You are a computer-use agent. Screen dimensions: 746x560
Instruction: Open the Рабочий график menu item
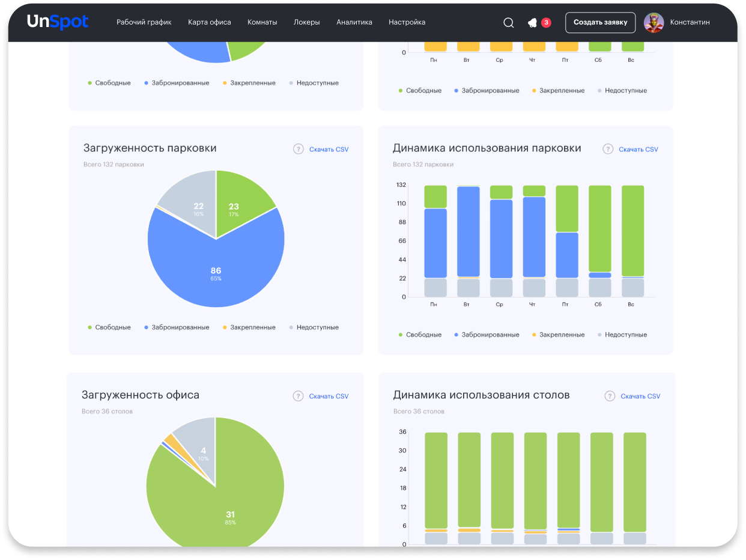[x=144, y=22]
